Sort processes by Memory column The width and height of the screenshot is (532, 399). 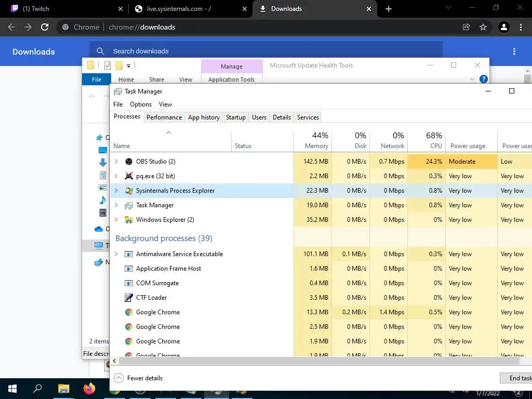[313, 141]
